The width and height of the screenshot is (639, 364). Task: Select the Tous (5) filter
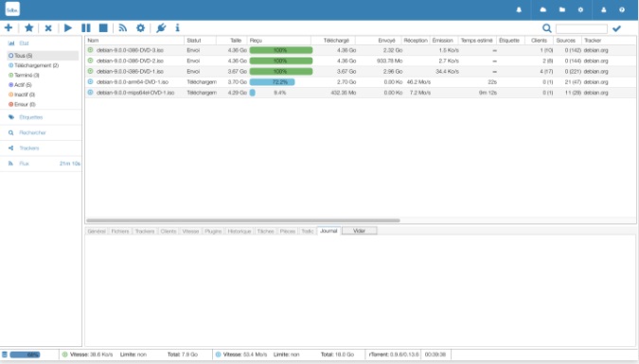[43, 56]
